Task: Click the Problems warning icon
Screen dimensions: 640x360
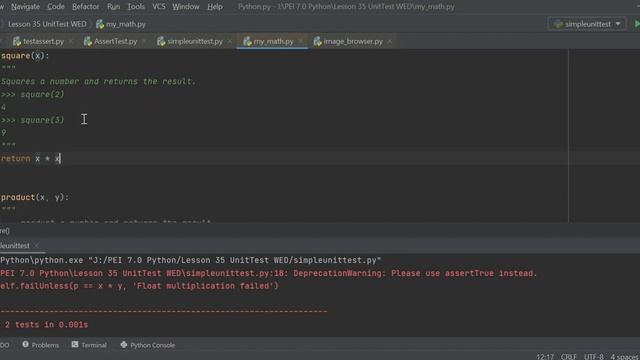Action: 25,344
